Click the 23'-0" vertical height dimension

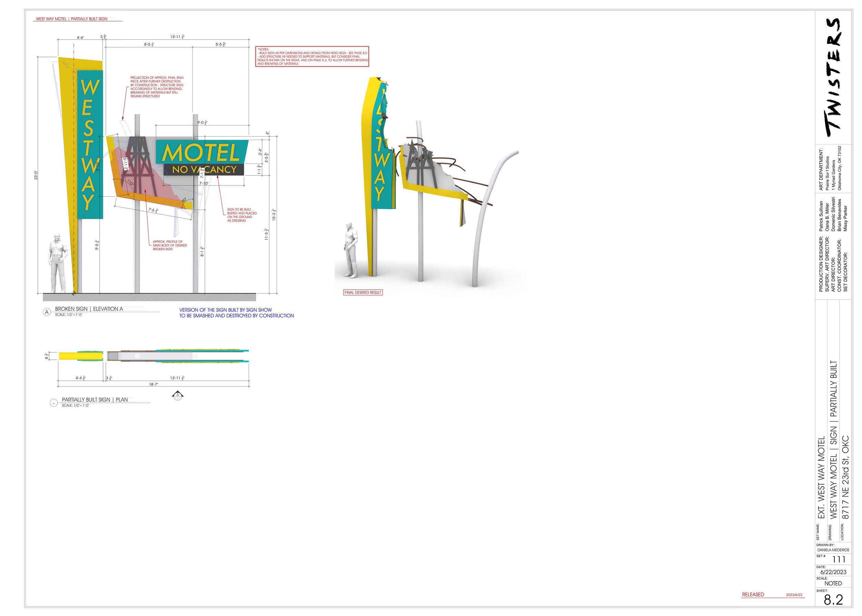click(36, 175)
